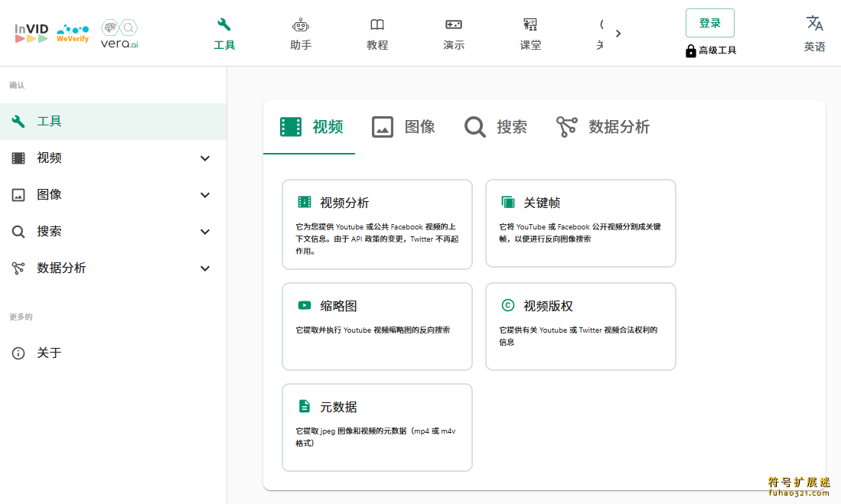Click the 关键帧 keyframes card icon

507,202
